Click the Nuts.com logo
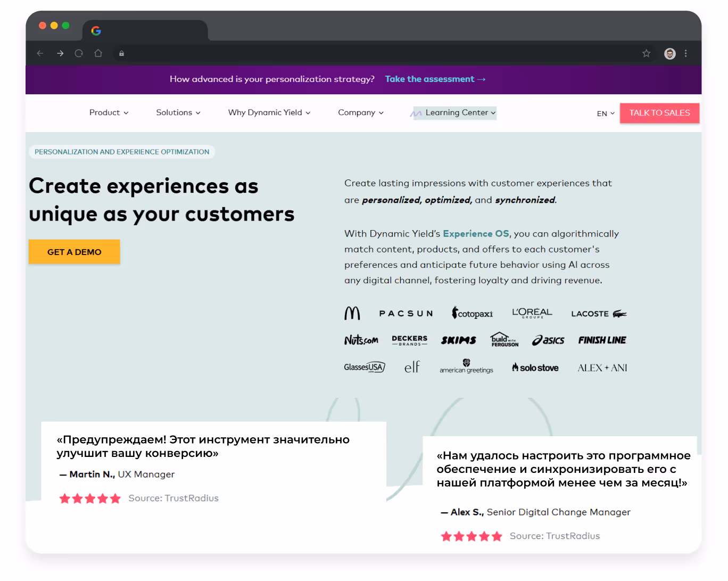This screenshot has height=581, width=728. 361,340
